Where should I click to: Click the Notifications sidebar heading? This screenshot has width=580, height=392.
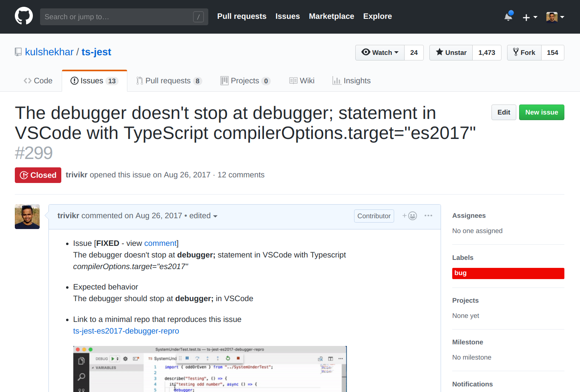click(473, 384)
